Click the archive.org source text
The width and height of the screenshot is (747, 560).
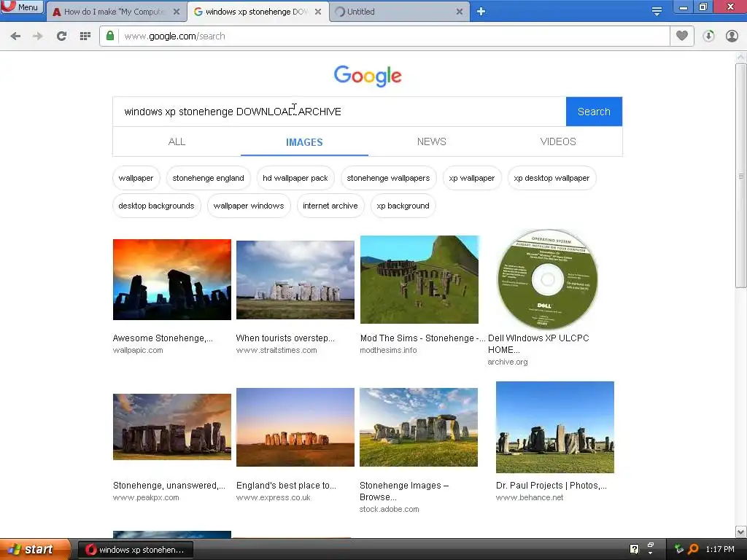coord(508,362)
